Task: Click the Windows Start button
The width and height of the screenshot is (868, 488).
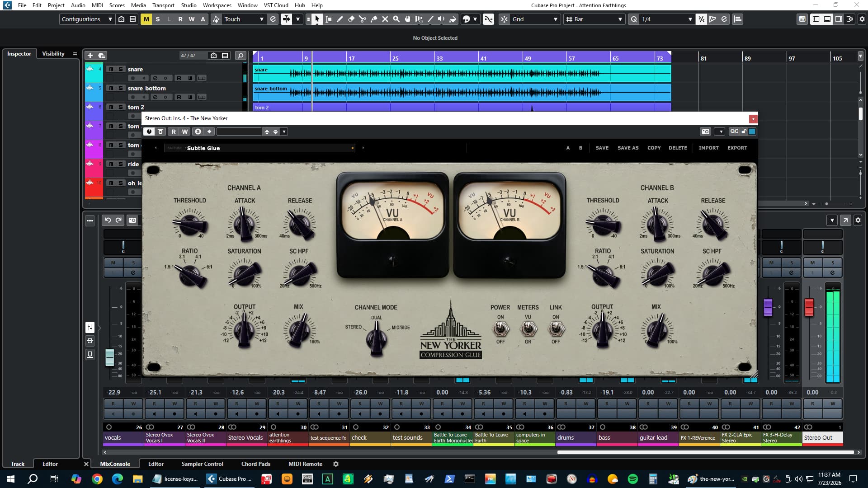Action: coord(11,479)
